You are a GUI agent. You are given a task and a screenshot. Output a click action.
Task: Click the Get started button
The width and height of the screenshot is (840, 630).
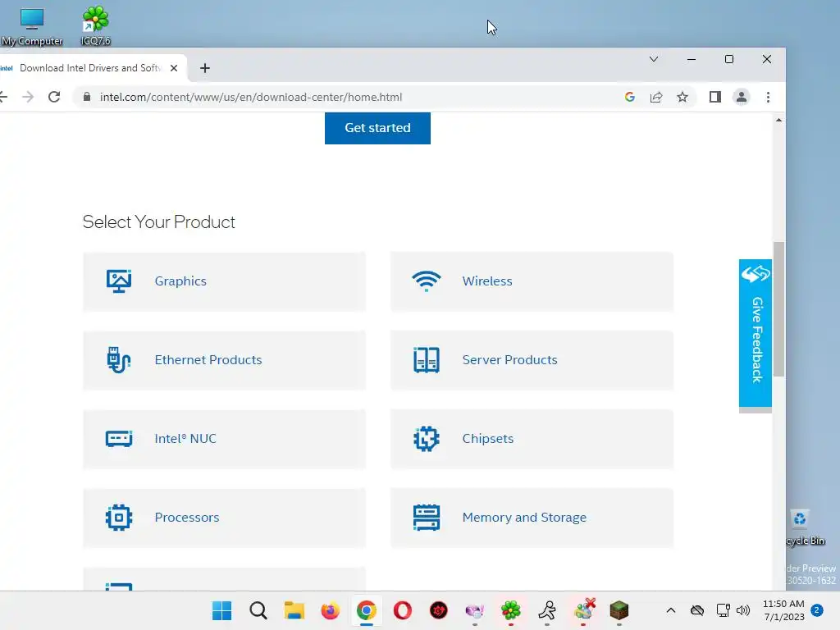[x=377, y=128]
